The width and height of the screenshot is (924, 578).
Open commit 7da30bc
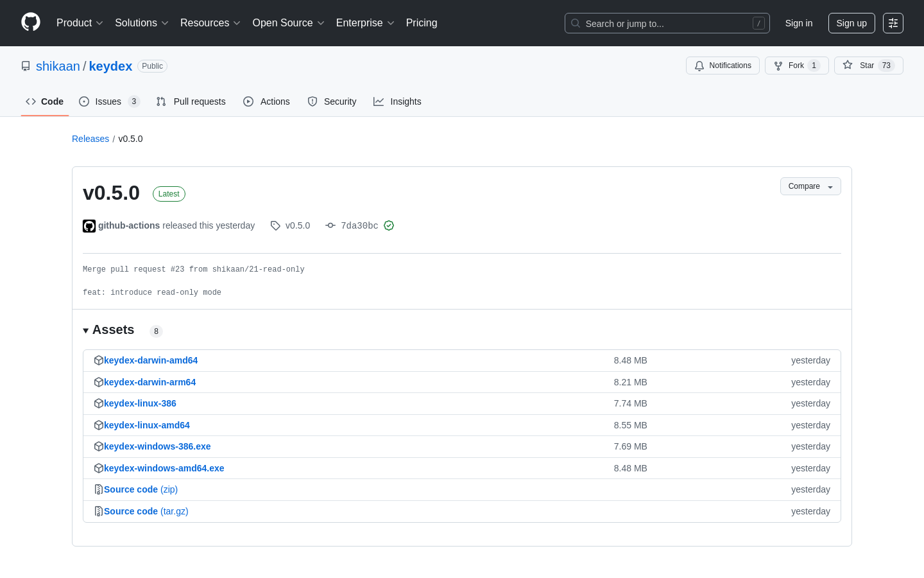359,225
